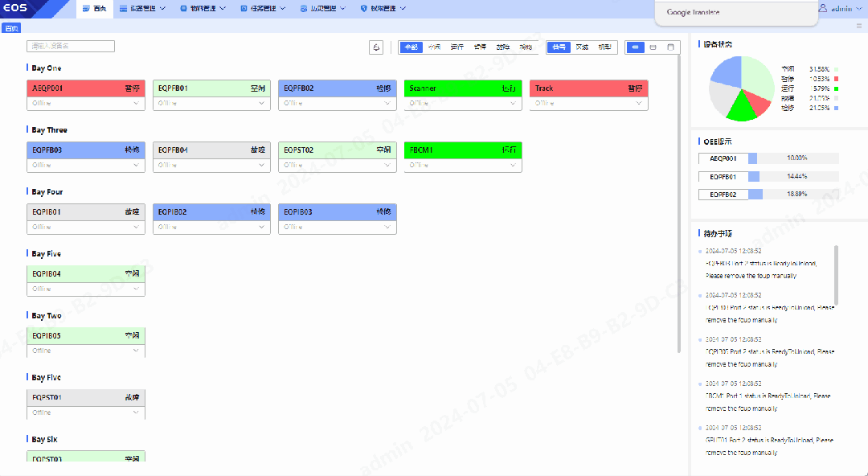
Task: Click the hamburger menu icon at top right
Action: (858, 27)
